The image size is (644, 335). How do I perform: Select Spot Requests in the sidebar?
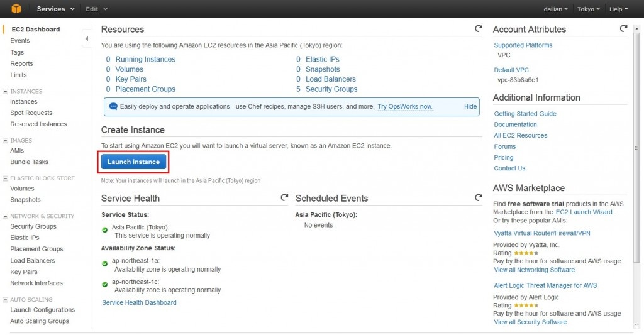coord(31,113)
